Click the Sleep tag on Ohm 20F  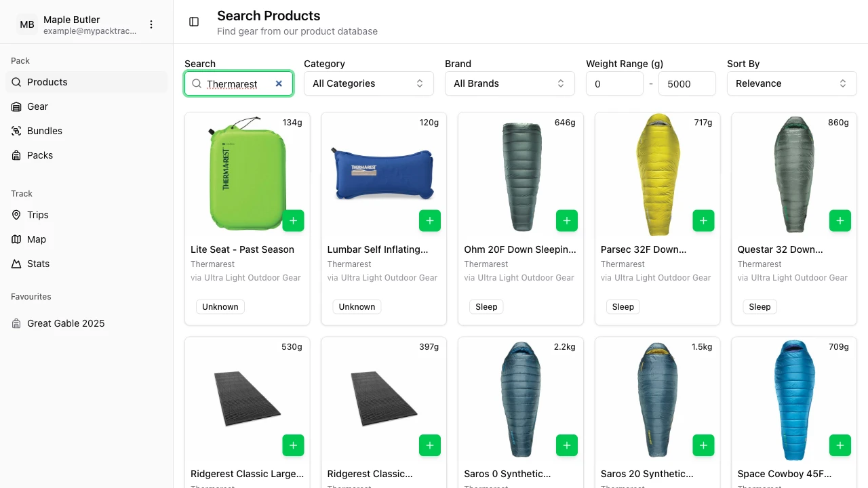pyautogui.click(x=486, y=307)
